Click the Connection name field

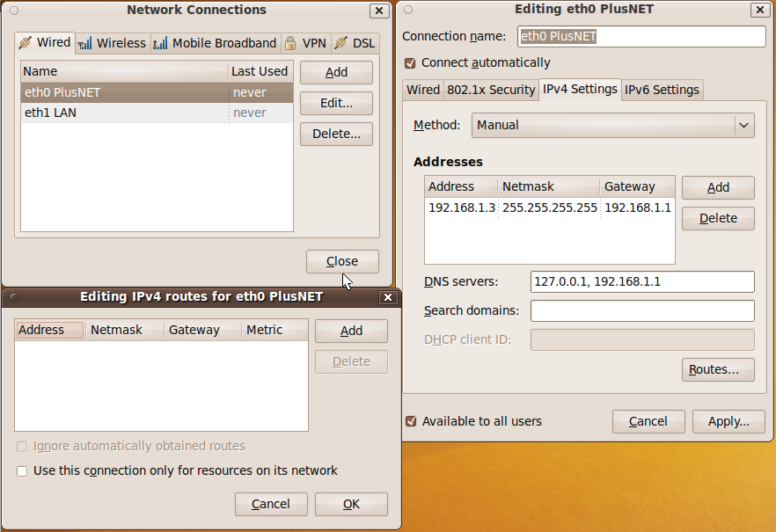point(641,37)
